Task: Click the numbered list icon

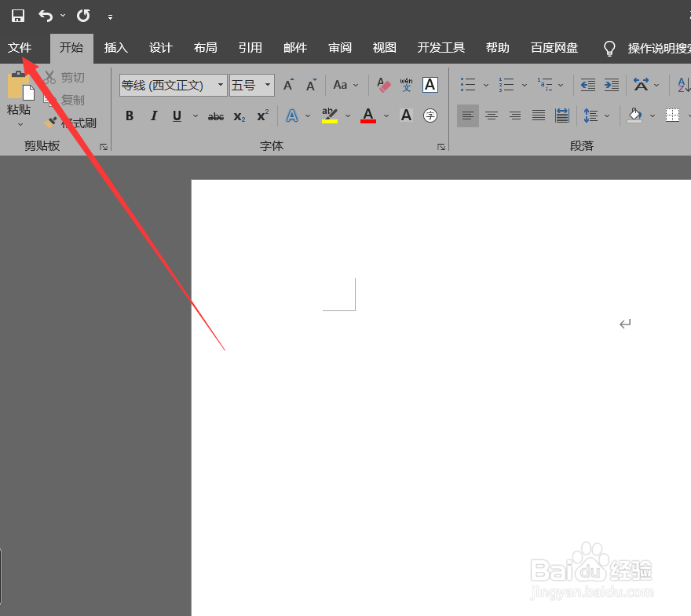Action: click(506, 85)
